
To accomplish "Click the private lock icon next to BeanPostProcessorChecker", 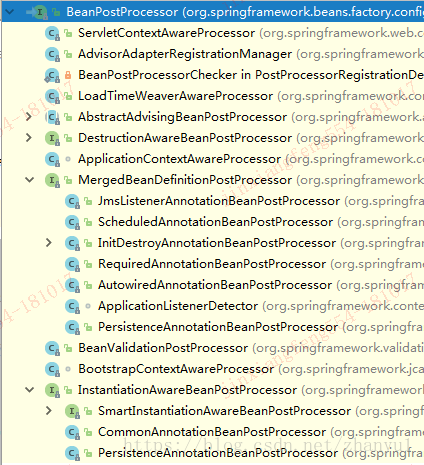I will pyautogui.click(x=68, y=75).
